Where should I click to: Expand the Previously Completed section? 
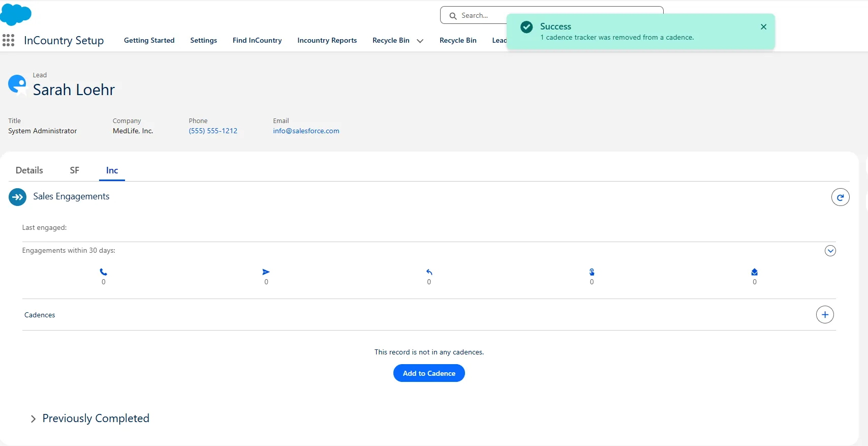[x=34, y=419]
